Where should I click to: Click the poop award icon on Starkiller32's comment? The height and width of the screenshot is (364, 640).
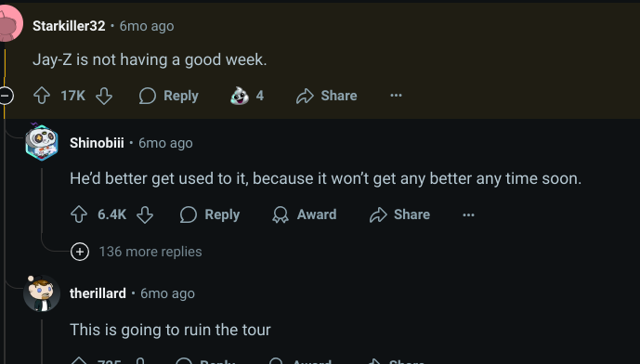[x=240, y=96]
